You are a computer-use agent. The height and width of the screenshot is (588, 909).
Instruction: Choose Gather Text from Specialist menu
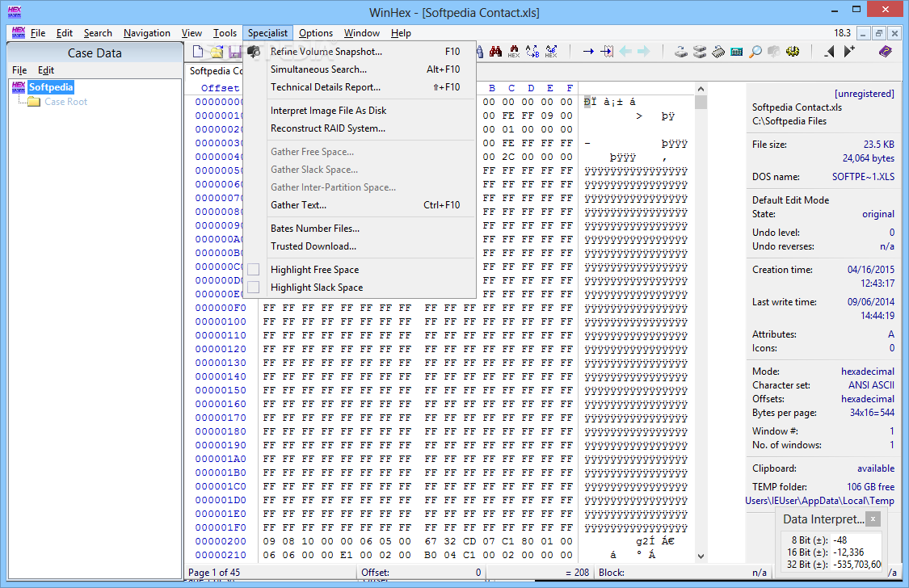point(360,205)
